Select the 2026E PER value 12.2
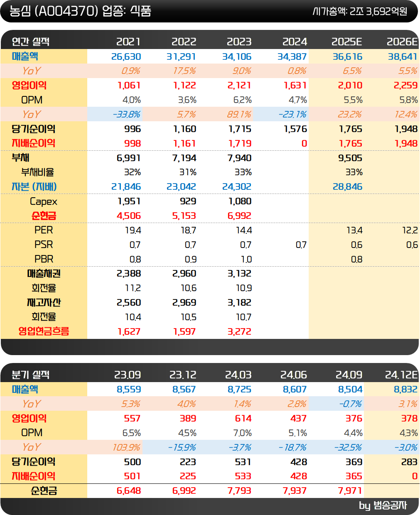 point(410,230)
